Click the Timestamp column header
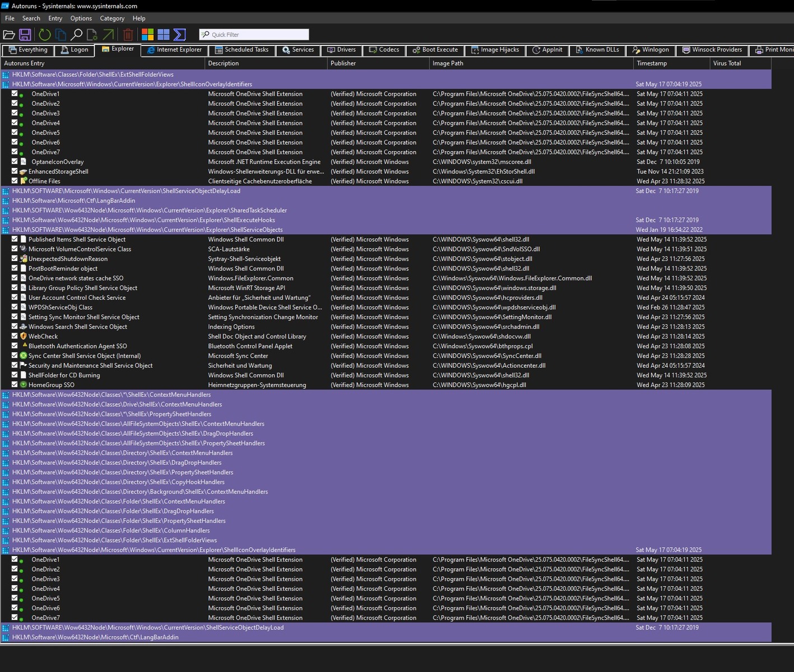 652,63
